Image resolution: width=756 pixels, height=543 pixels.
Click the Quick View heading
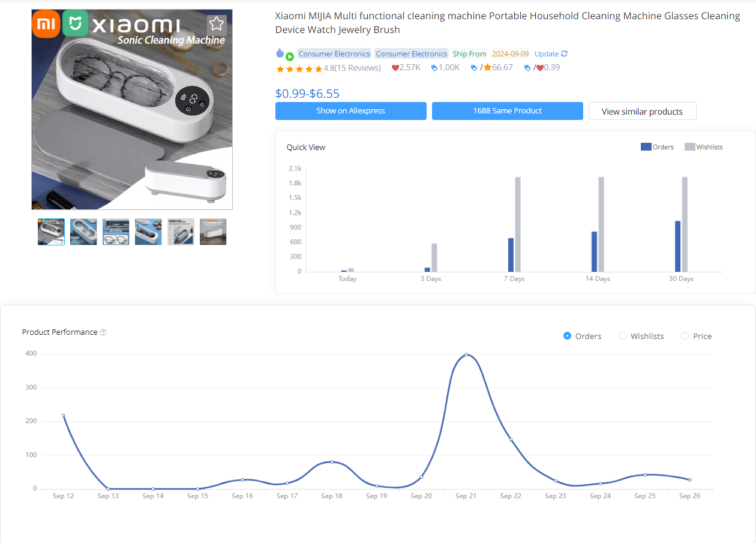point(306,147)
